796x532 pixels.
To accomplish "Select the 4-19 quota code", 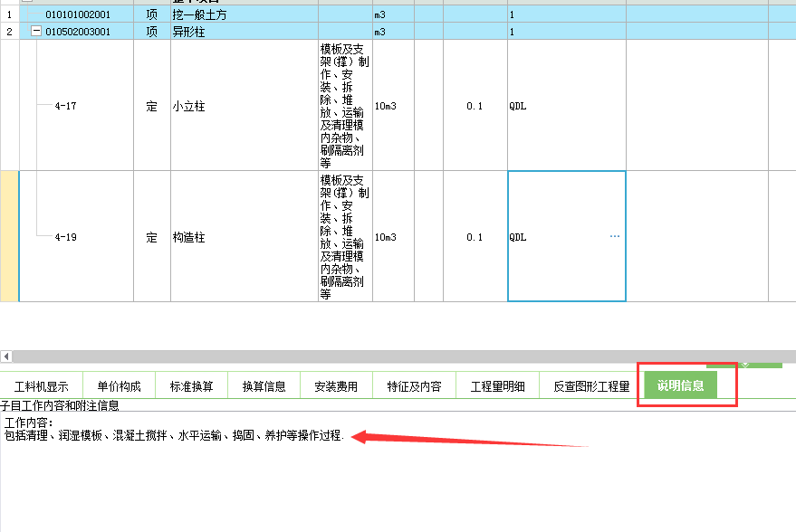I will pos(65,237).
